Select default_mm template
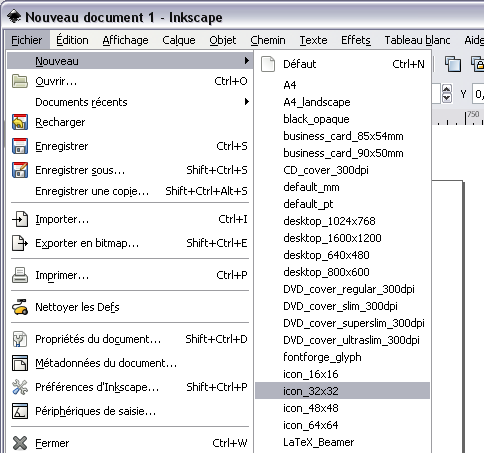Image resolution: width=484 pixels, height=453 pixels. 342,187
